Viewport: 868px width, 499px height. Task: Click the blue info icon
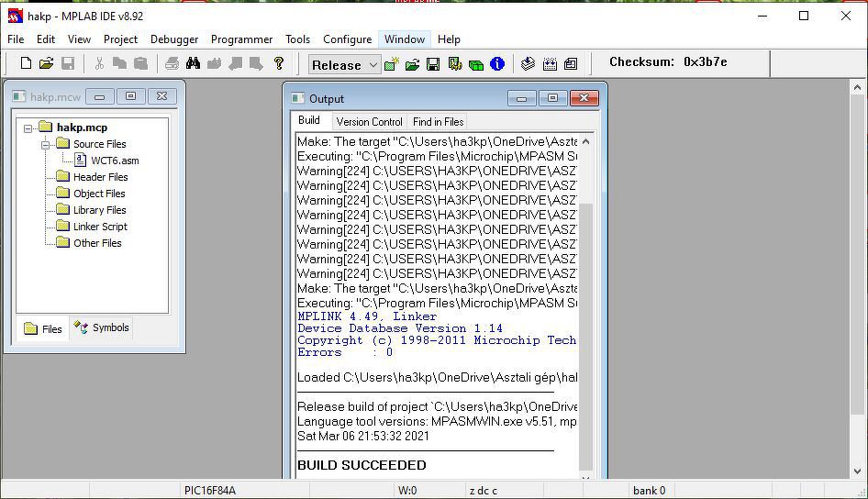click(497, 64)
